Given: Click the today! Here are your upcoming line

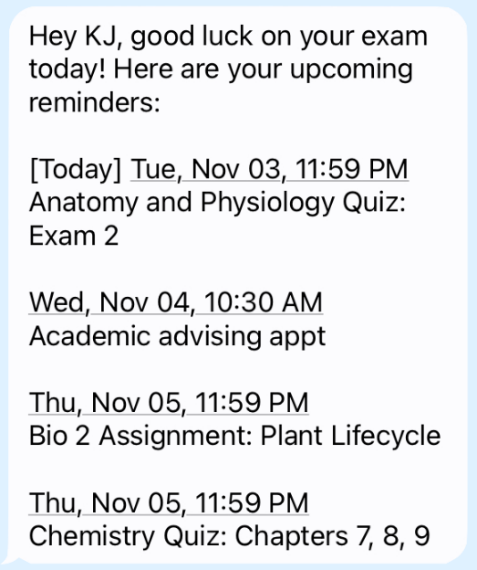Looking at the screenshot, I should [221, 70].
